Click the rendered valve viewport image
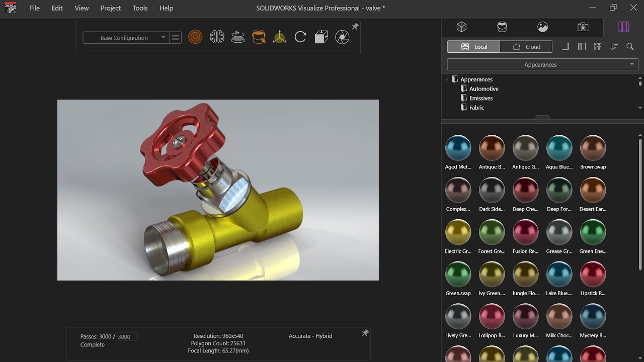Screen dimensions: 644x362 (x=218, y=190)
